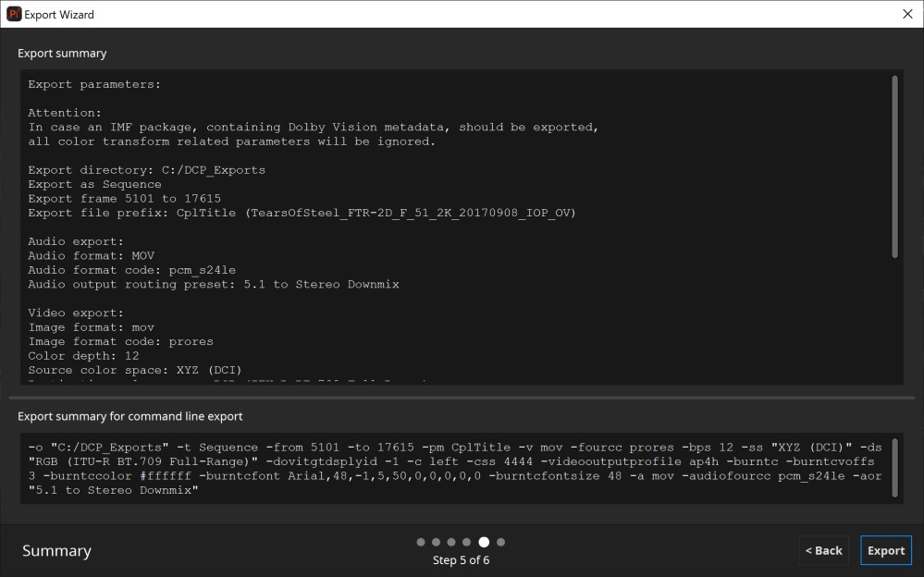Go back with the < Back button

(x=823, y=550)
